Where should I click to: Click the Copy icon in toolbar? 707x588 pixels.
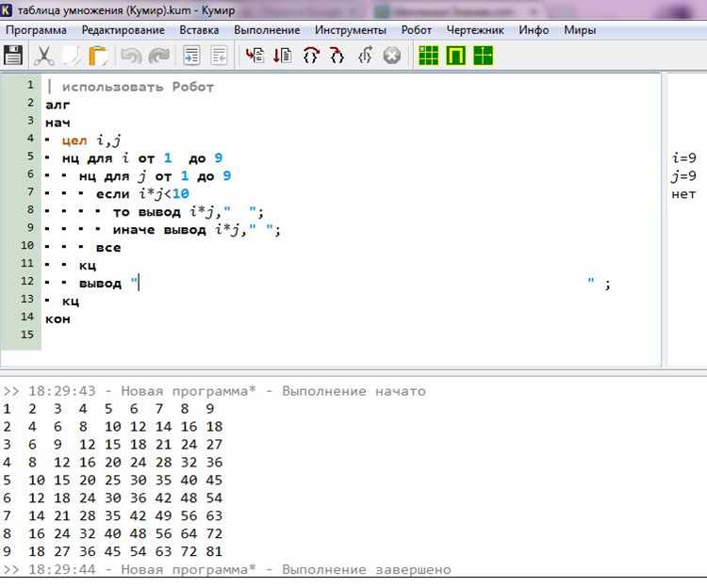[x=71, y=56]
